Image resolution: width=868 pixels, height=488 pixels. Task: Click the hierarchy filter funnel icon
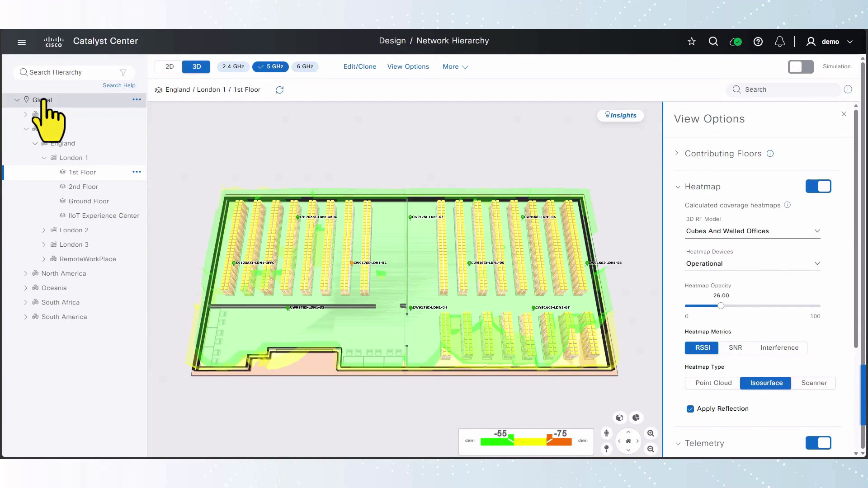pyautogui.click(x=123, y=72)
